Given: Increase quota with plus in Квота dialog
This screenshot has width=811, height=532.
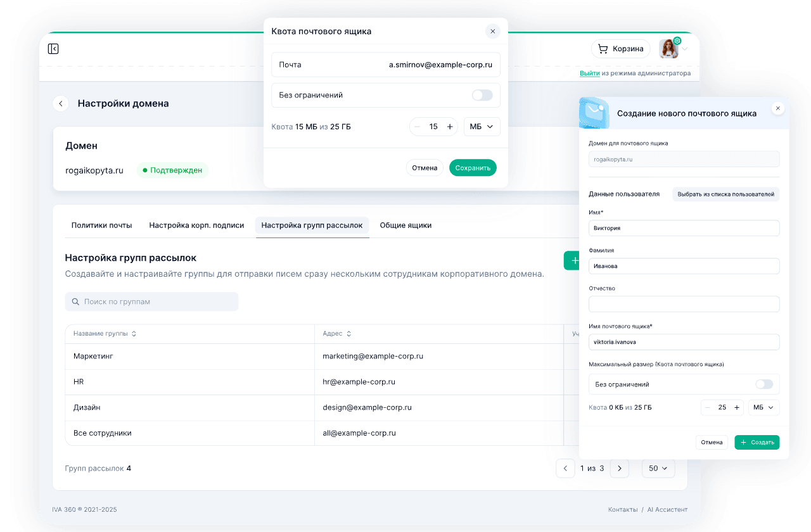Looking at the screenshot, I should (450, 127).
